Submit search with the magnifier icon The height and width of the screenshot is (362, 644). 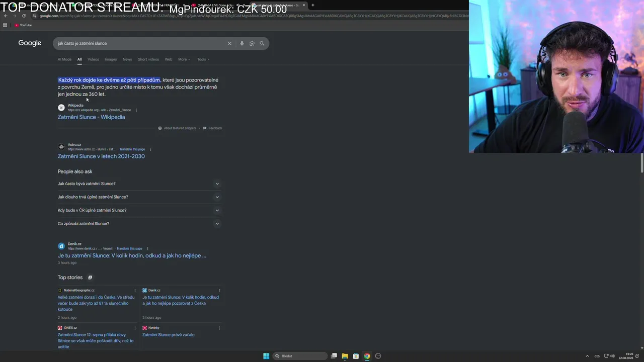coord(262,43)
